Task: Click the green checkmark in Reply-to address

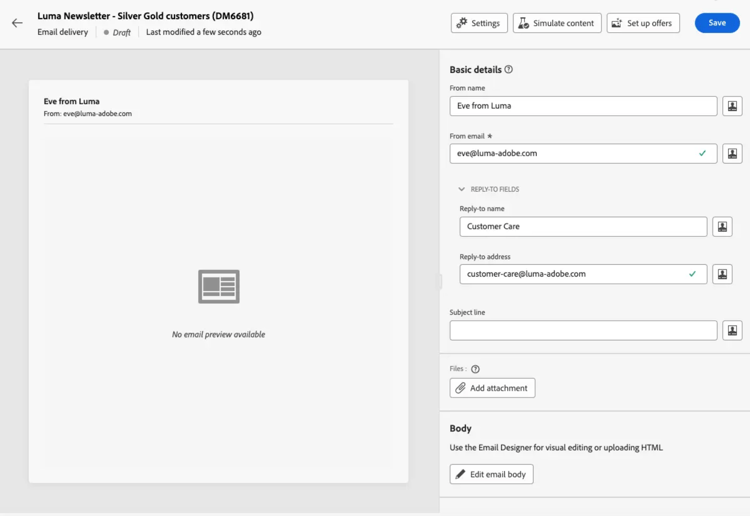Action: (x=692, y=274)
